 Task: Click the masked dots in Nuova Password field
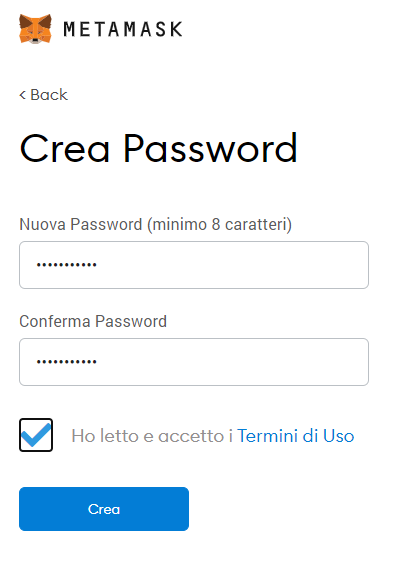(x=67, y=265)
